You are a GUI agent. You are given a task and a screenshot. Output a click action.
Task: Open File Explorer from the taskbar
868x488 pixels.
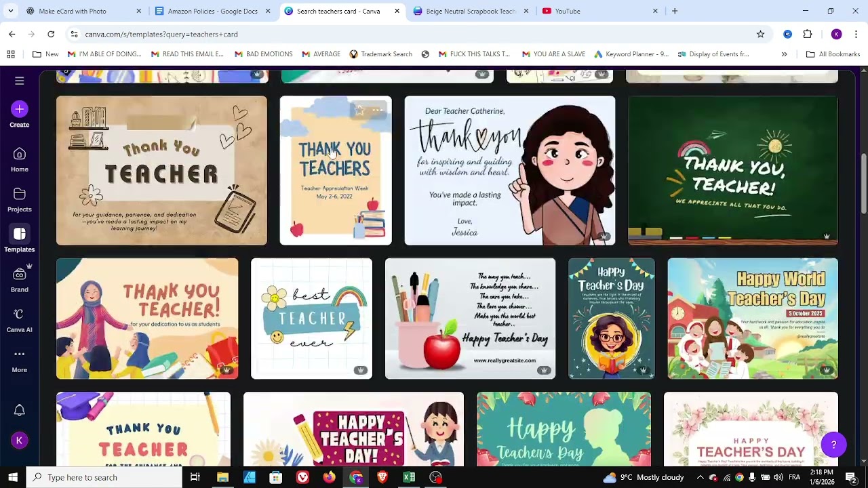(222, 477)
